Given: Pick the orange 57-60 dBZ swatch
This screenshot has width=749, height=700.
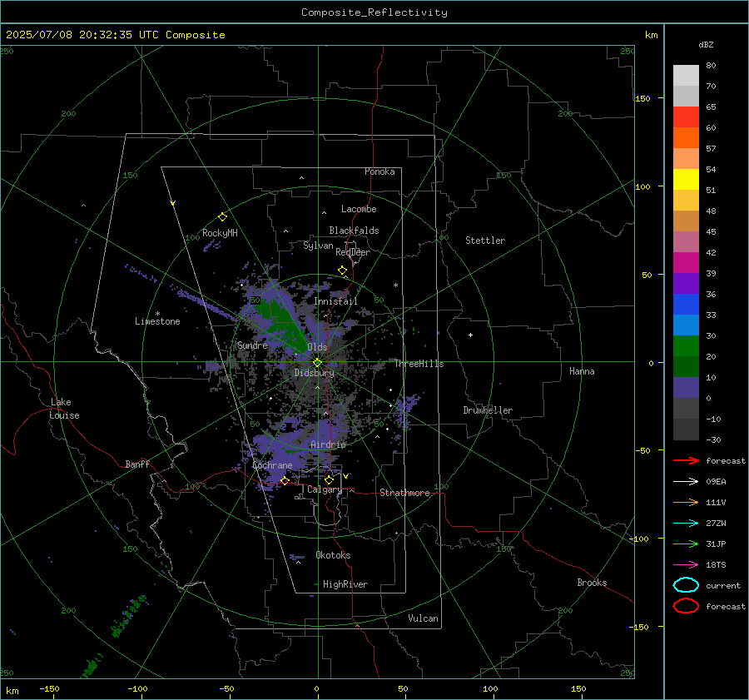Looking at the screenshot, I should pos(686,138).
